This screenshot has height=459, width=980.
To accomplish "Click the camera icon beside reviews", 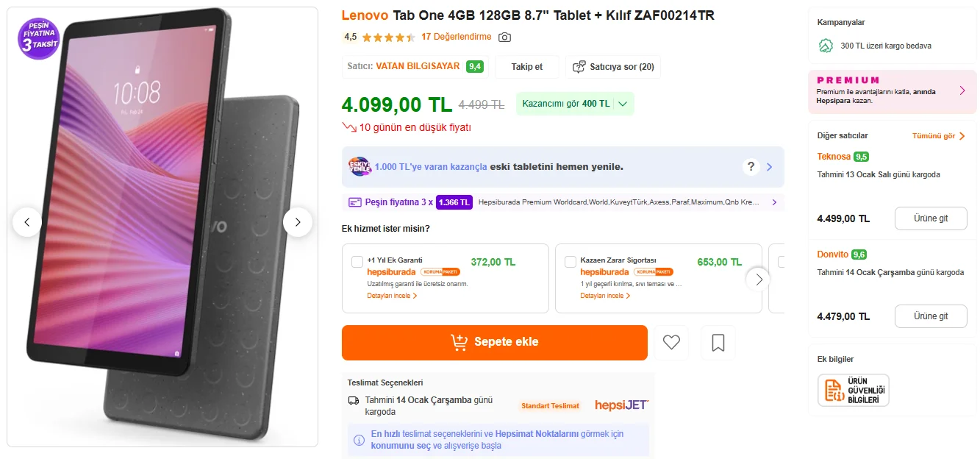I will (x=504, y=37).
